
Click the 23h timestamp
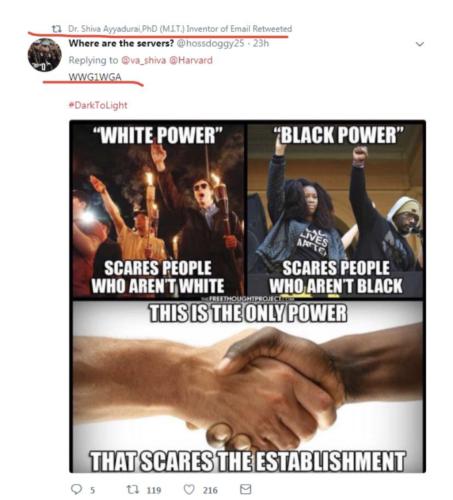[x=261, y=43]
